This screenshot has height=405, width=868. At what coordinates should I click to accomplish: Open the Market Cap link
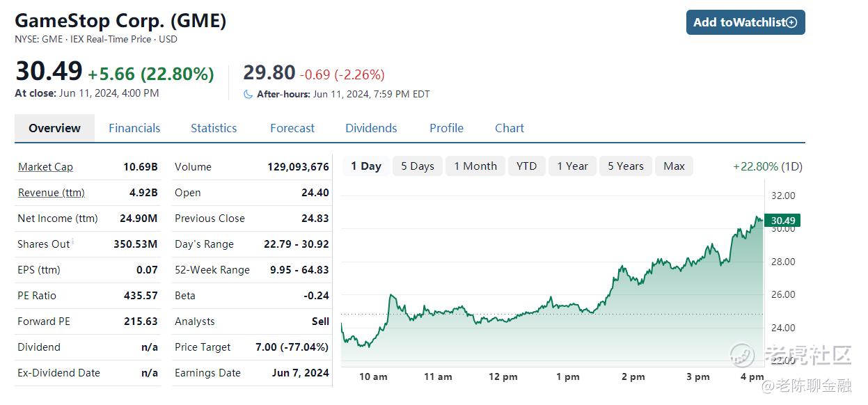click(45, 167)
